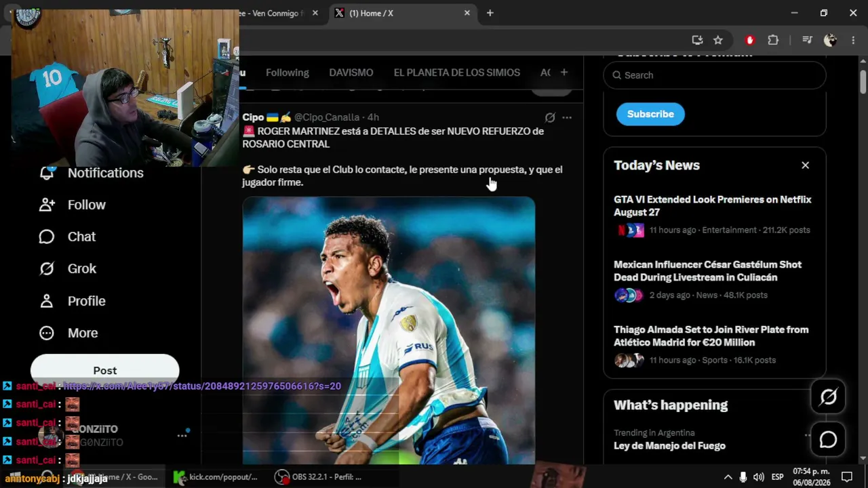Click the Grok icon on Cipo's post
This screenshot has width=868, height=488.
coord(550,117)
